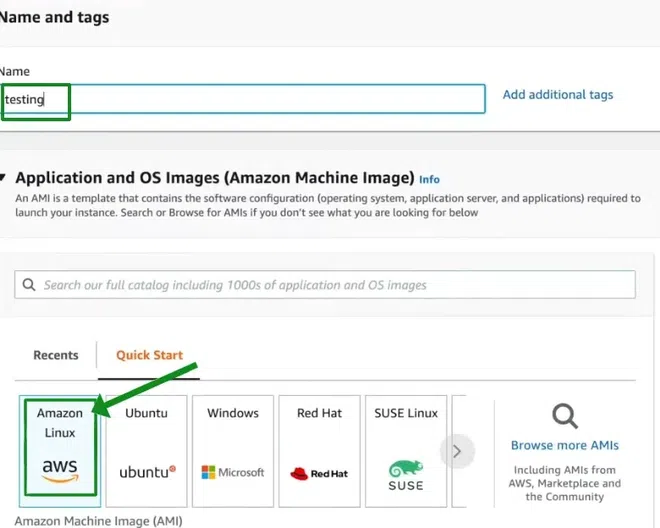Click the magnifier icon in the search box

tap(29, 285)
